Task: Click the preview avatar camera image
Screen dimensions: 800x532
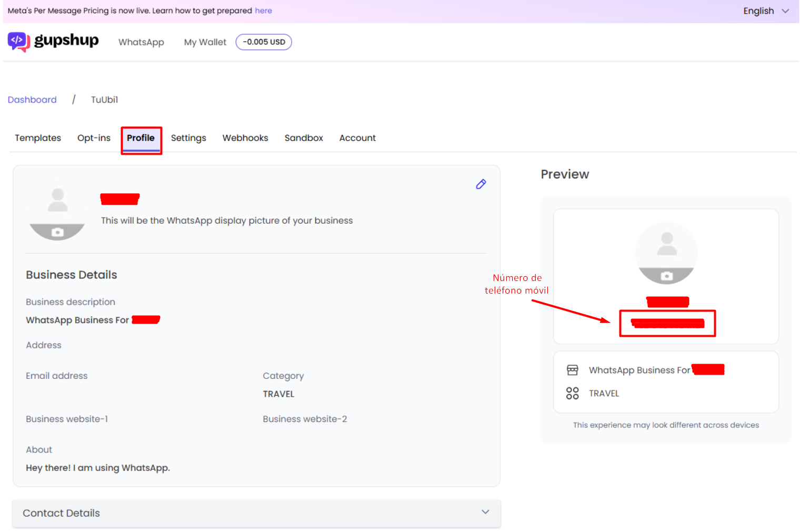Action: 666,253
